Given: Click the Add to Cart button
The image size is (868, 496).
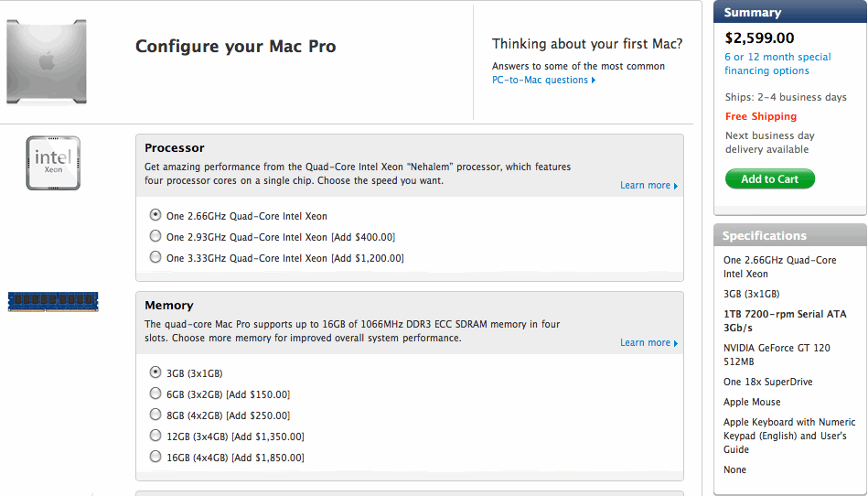Looking at the screenshot, I should click(770, 178).
